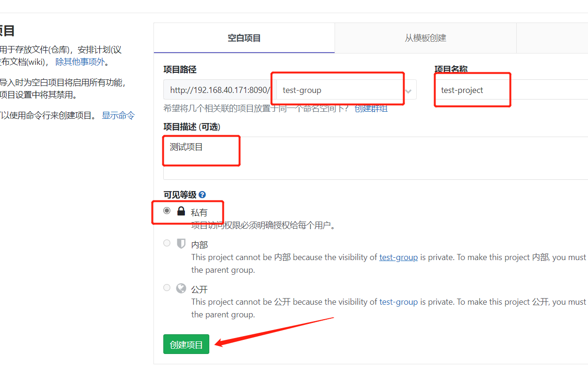Select the 内部 radio button
This screenshot has width=588, height=369.
point(167,243)
